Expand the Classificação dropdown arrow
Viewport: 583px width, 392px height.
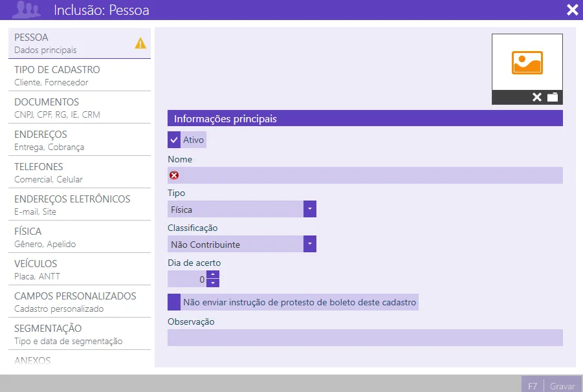coord(310,244)
